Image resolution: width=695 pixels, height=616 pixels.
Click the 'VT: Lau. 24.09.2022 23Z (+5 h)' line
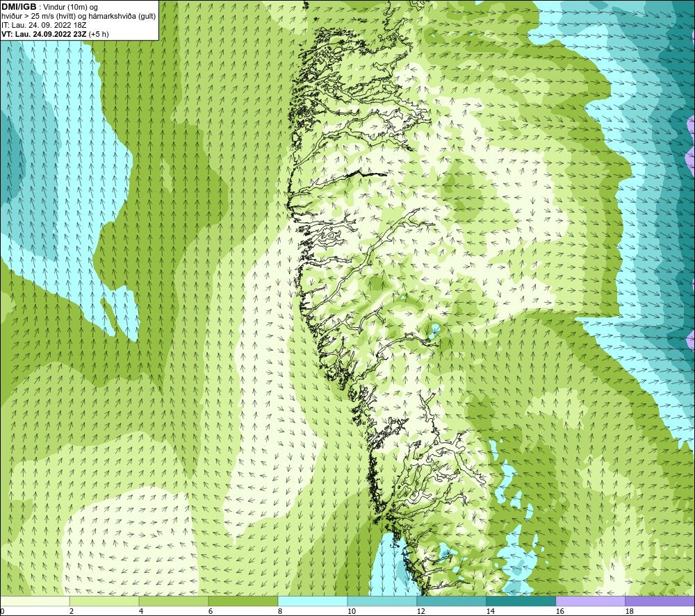pyautogui.click(x=55, y=34)
